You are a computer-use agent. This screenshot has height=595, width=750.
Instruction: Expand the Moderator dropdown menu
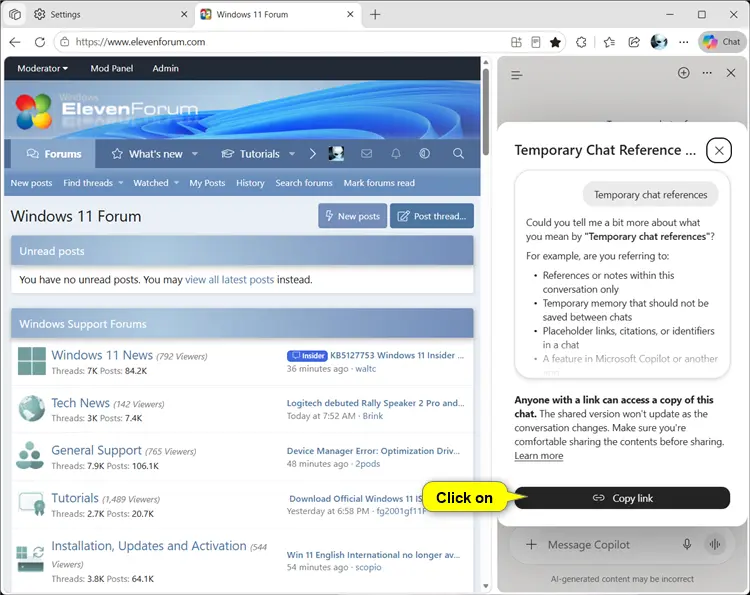42,68
